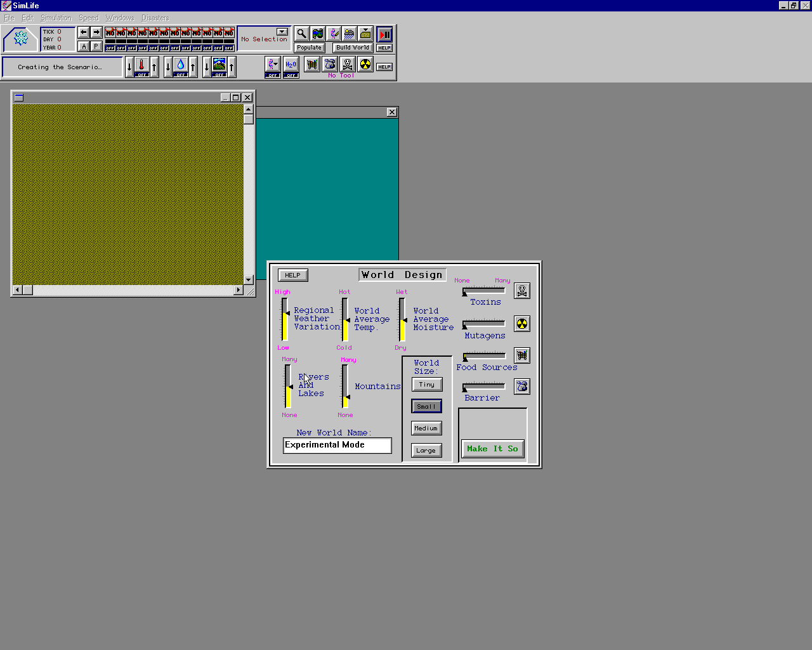Toggle the play/pause simulation button
Image resolution: width=812 pixels, height=650 pixels.
(x=384, y=34)
